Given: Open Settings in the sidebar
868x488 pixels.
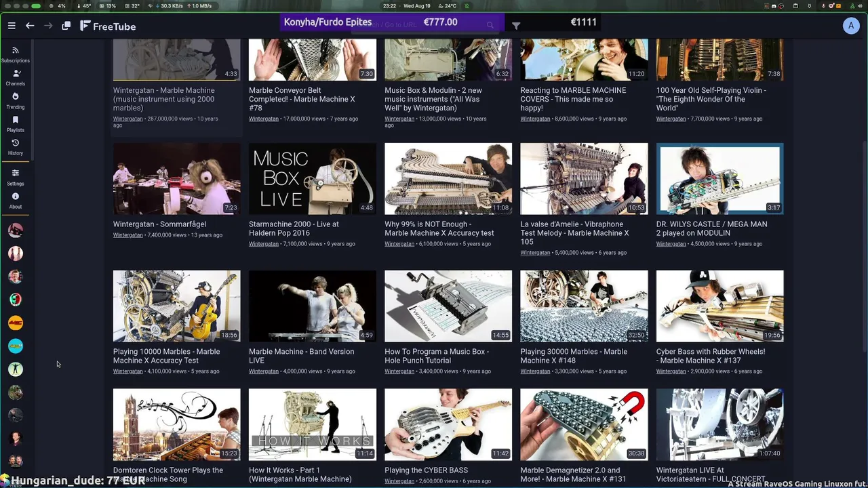Looking at the screenshot, I should (16, 178).
